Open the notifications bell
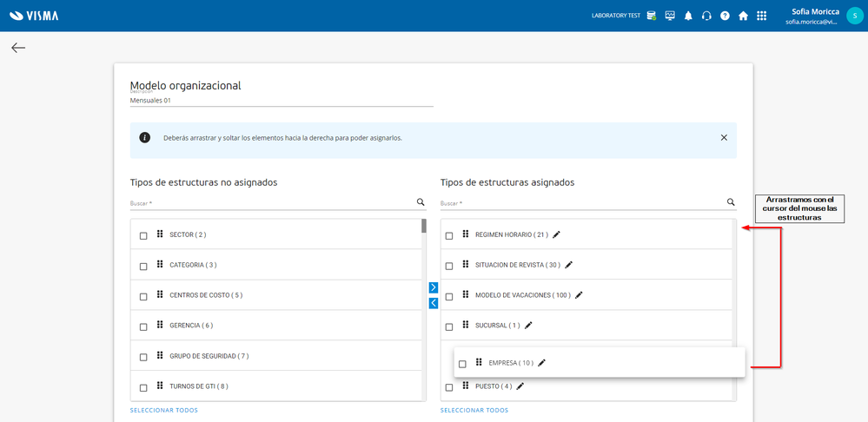 [x=688, y=16]
